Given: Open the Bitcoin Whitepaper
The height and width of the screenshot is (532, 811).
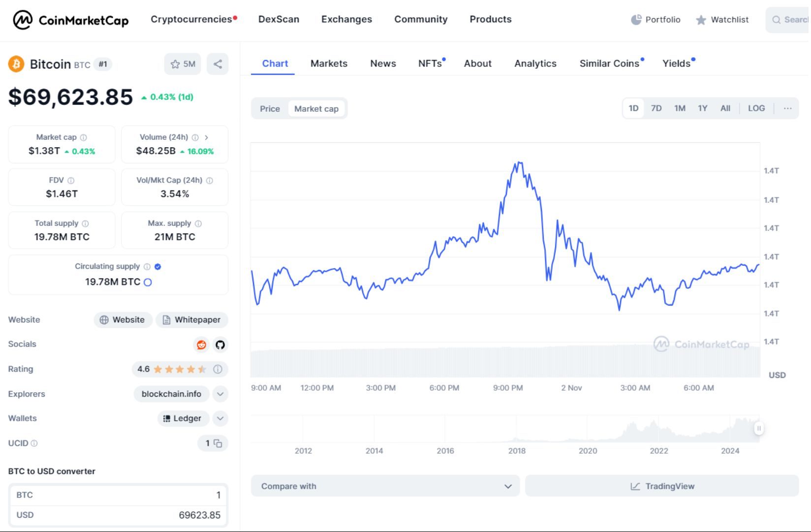Looking at the screenshot, I should 191,319.
